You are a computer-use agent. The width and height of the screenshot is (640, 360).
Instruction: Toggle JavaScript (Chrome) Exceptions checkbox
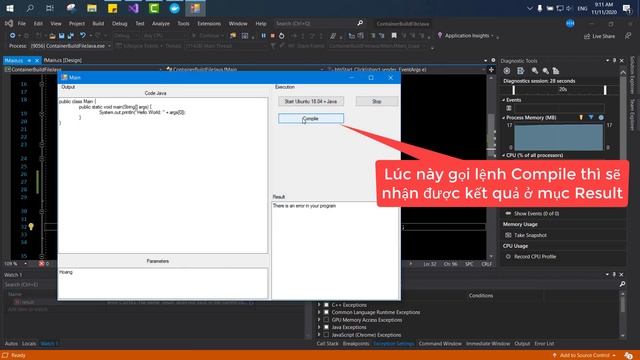tap(326, 335)
